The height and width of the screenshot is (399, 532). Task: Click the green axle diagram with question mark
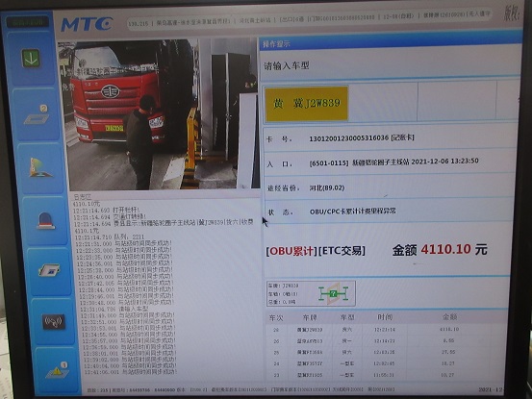pos(334,293)
